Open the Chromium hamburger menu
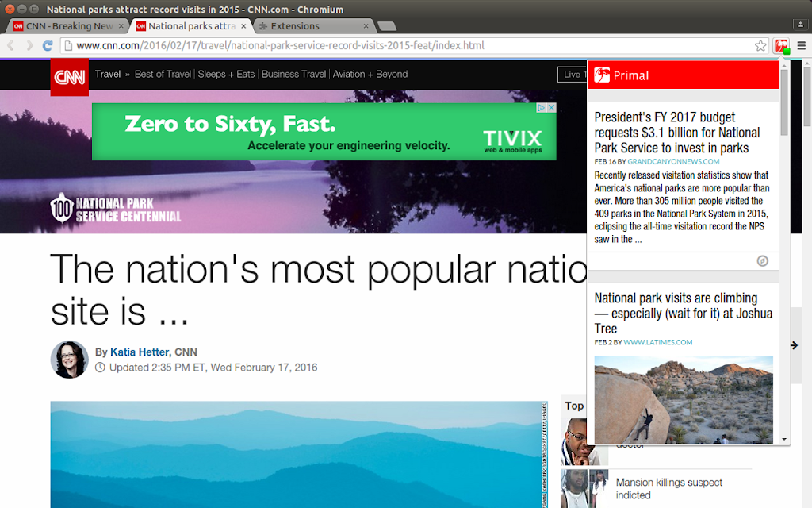Viewport: 812px width, 508px height. (801, 45)
